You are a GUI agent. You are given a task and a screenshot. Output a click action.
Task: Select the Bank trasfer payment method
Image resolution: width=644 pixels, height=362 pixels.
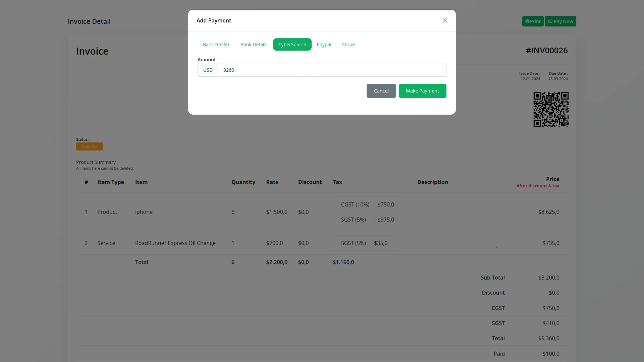click(216, 44)
